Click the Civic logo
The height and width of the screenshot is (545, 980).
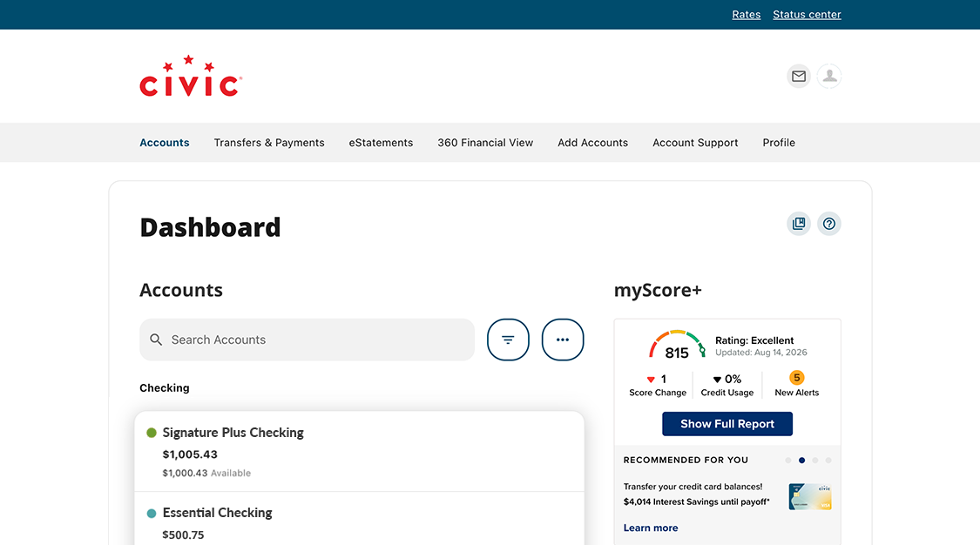(x=191, y=76)
